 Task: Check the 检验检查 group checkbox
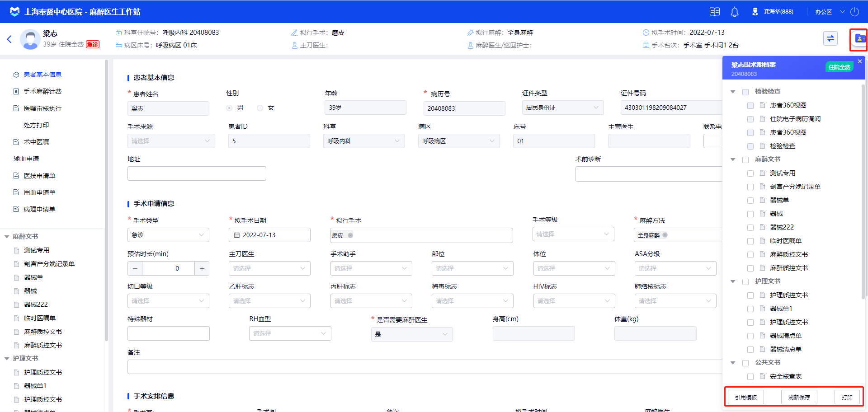coord(745,92)
